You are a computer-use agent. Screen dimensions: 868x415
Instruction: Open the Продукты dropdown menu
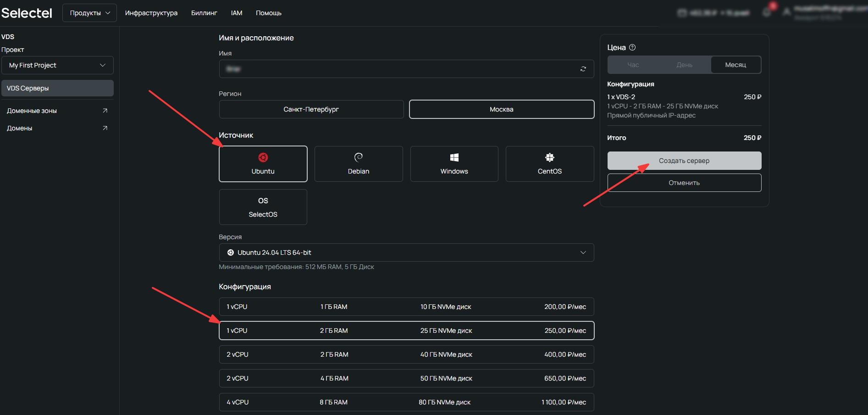89,13
